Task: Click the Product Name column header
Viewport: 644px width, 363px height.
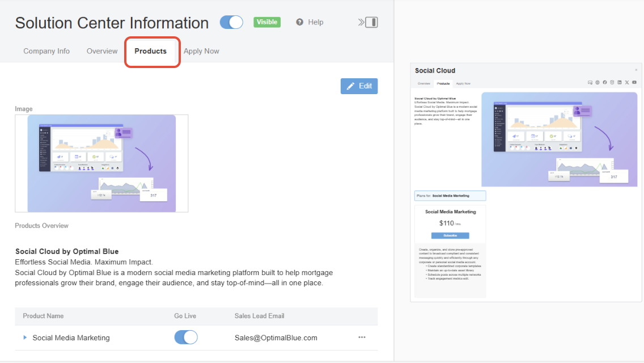Action: click(43, 316)
